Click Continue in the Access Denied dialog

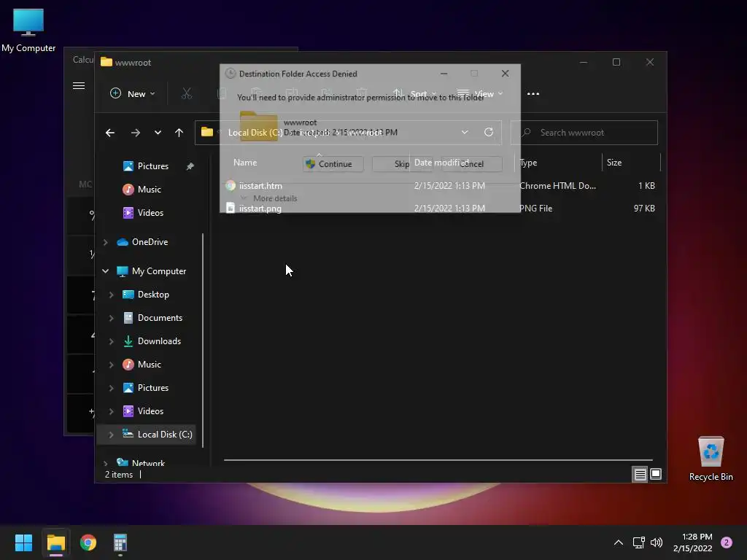333,164
